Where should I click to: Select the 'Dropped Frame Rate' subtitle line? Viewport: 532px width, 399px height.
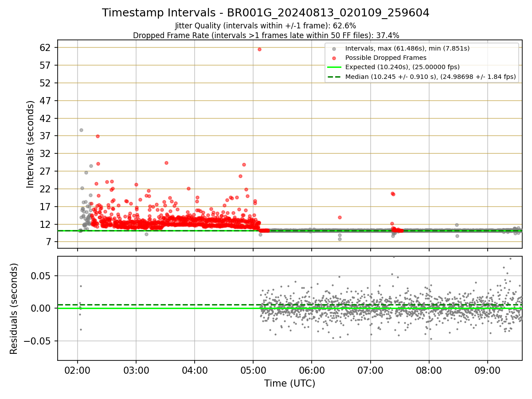click(x=266, y=35)
